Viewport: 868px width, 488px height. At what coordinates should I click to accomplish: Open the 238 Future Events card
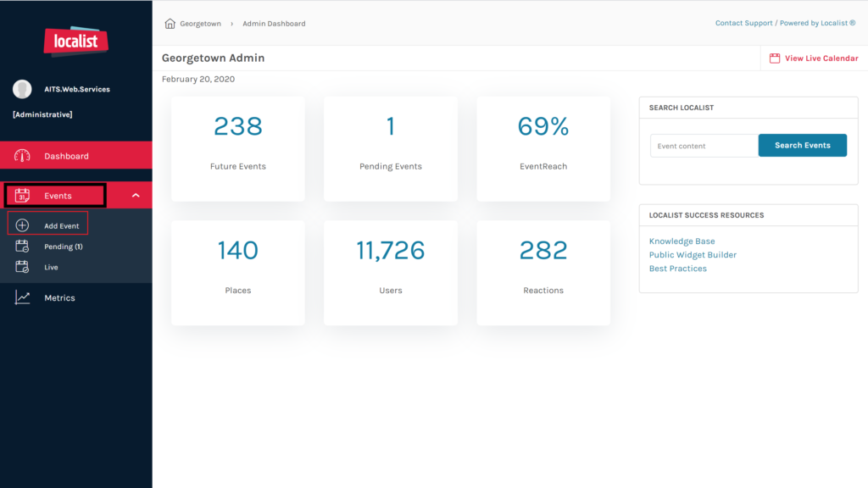pyautogui.click(x=238, y=148)
